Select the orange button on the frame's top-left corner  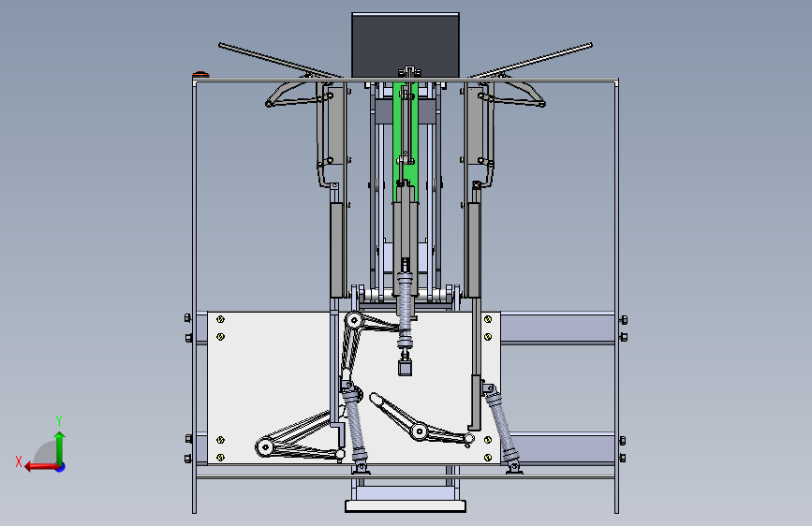click(x=200, y=75)
